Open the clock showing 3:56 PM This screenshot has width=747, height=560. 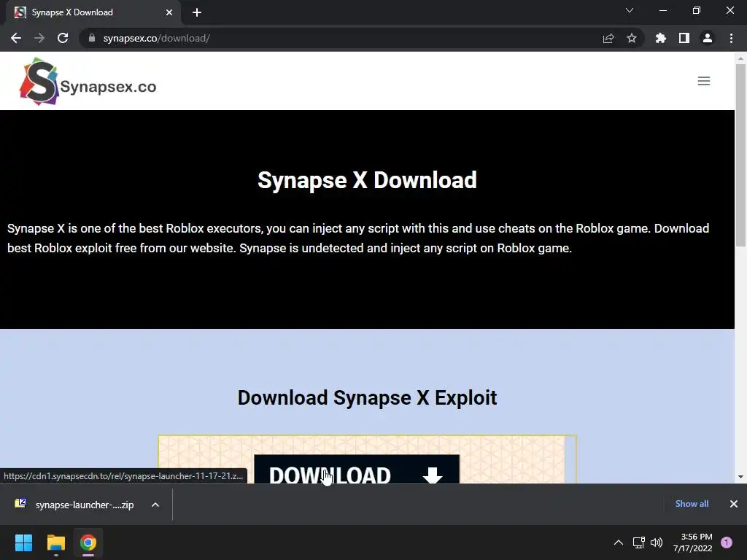(693, 542)
